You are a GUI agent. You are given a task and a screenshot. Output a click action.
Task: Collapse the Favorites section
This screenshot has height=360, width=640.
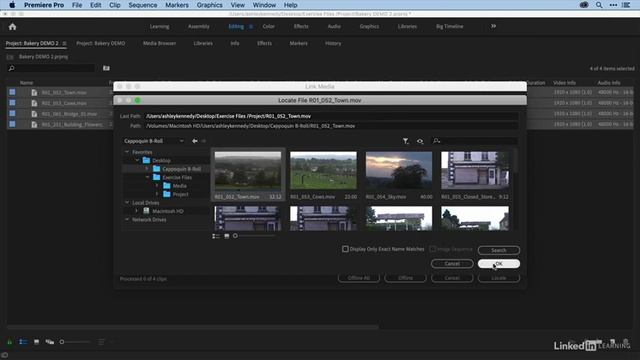tap(127, 152)
